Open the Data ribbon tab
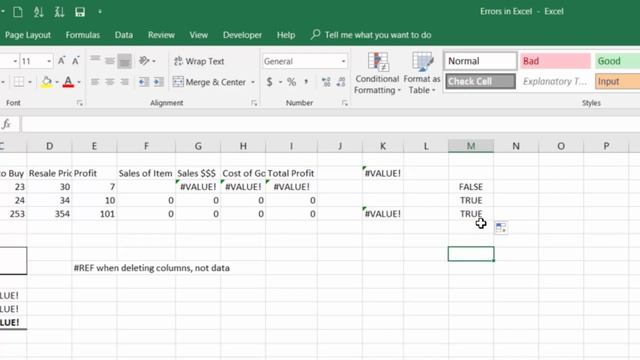The width and height of the screenshot is (640, 360). (124, 35)
